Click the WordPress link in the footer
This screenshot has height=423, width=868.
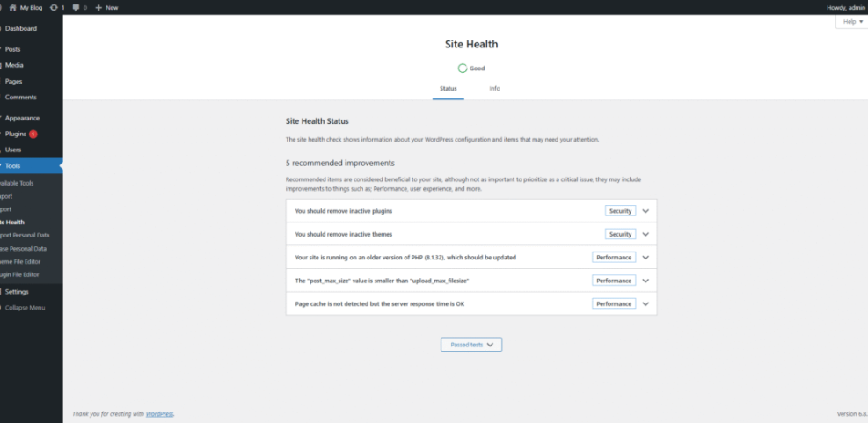point(159,414)
